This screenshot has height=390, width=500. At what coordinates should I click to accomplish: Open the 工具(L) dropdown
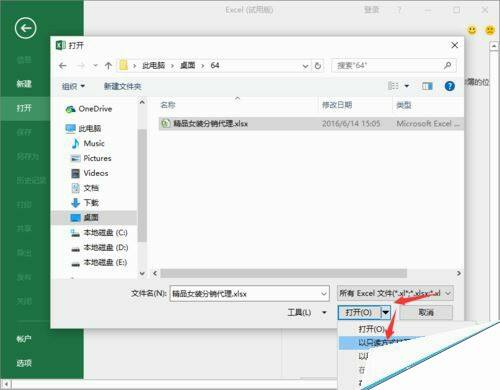pos(307,313)
